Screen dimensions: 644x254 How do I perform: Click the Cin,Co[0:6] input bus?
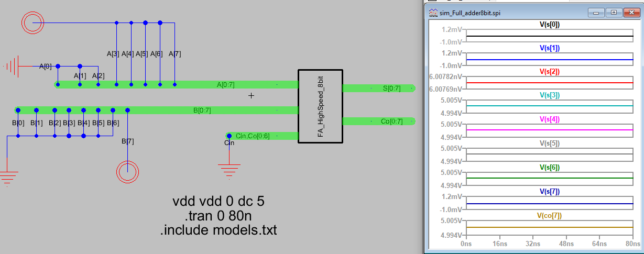coord(261,136)
